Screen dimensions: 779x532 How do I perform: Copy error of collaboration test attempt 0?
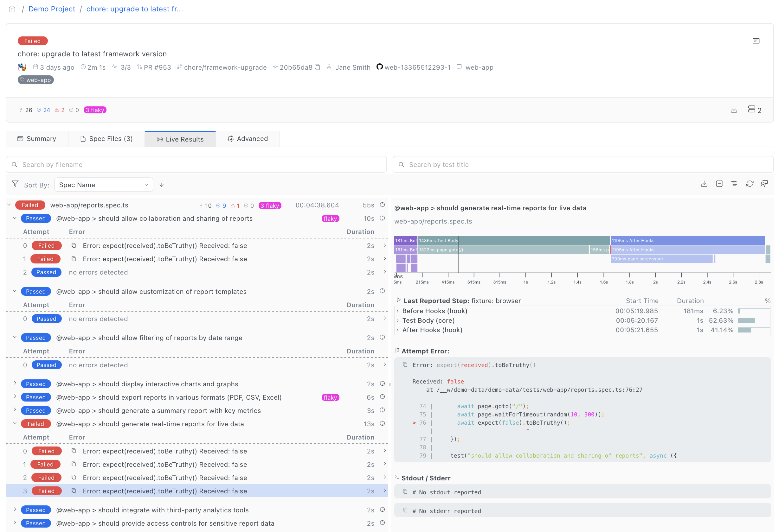74,245
